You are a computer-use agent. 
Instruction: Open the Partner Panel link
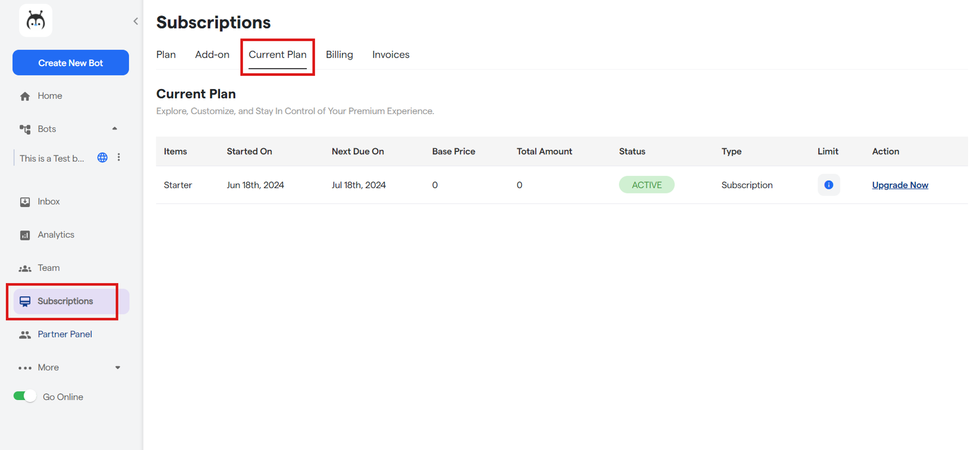tap(65, 334)
